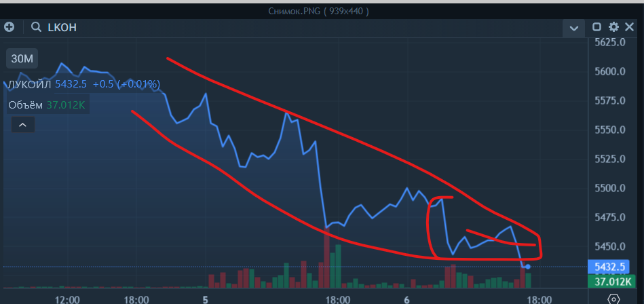Click the date label 5 on time axis
The height and width of the screenshot is (304, 644).
pyautogui.click(x=206, y=300)
